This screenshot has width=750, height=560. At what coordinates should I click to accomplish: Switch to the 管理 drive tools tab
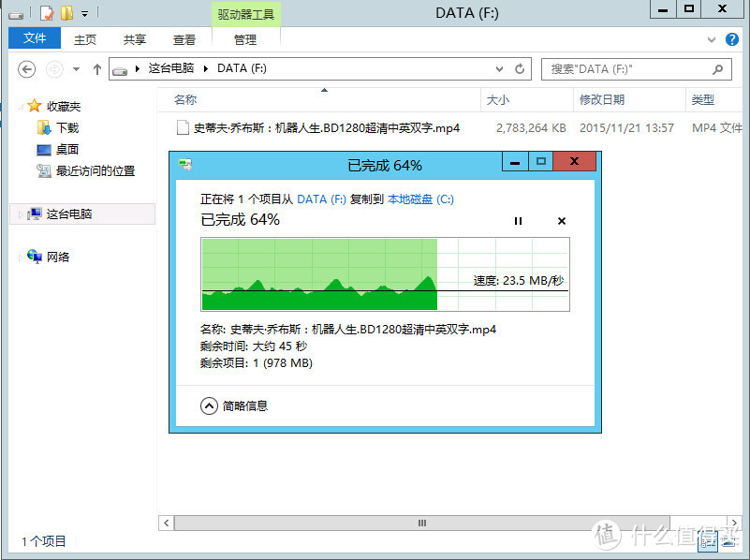(x=246, y=39)
